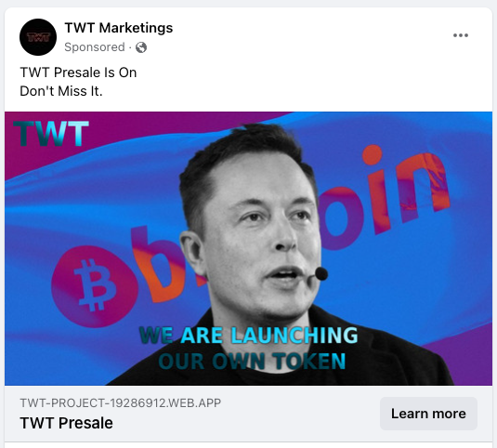Click the 'OUR OWN TOKEN' caption text
The image size is (497, 448).
tap(252, 361)
